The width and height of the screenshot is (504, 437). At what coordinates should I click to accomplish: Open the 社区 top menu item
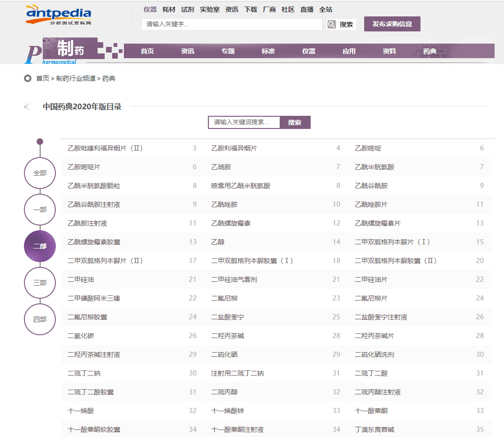click(288, 9)
